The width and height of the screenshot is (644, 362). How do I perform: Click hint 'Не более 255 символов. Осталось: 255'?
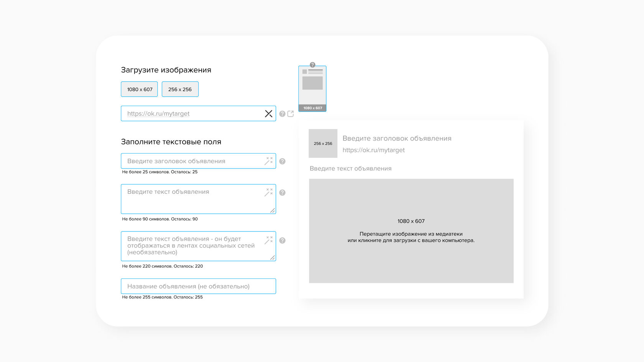click(162, 297)
